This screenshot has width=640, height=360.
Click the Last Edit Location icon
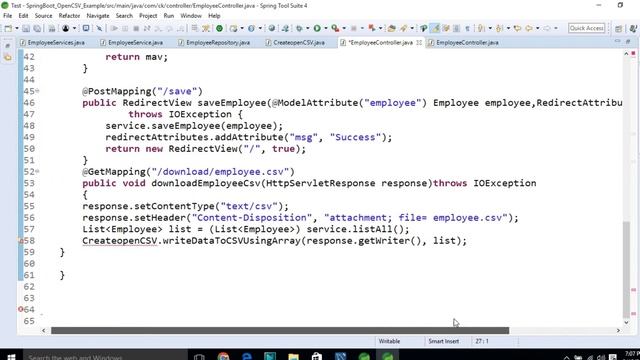[x=517, y=28]
